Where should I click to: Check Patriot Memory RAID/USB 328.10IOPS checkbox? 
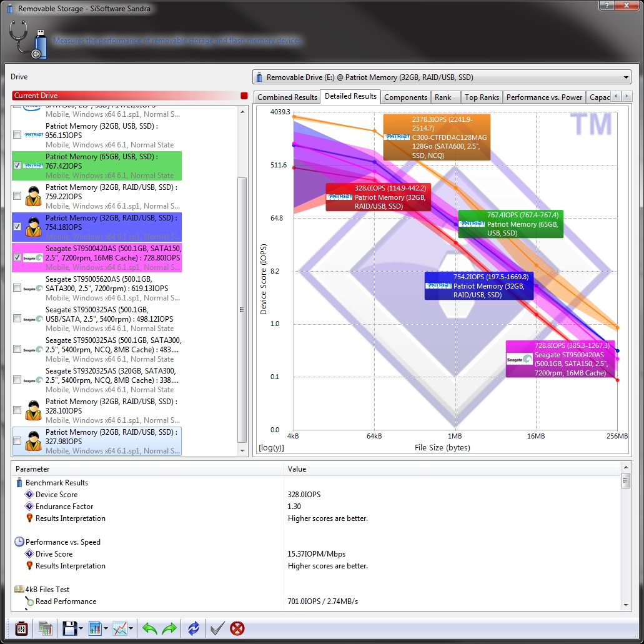tap(17, 410)
